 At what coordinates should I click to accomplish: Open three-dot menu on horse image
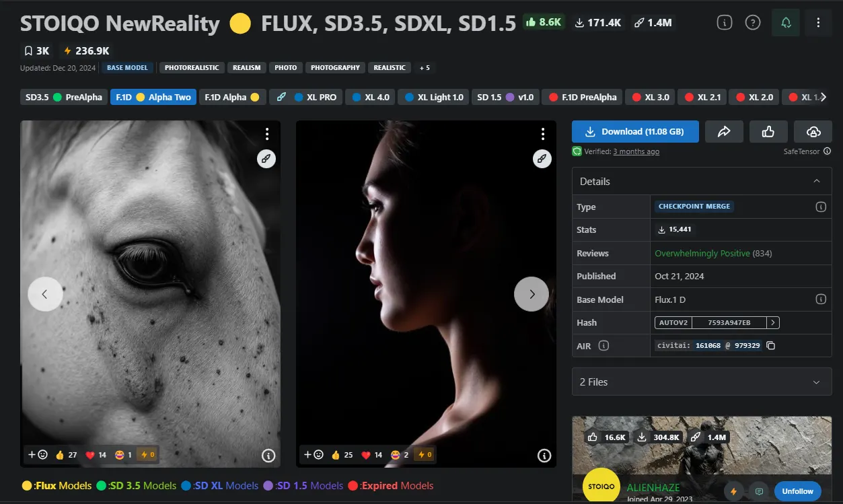coord(267,134)
